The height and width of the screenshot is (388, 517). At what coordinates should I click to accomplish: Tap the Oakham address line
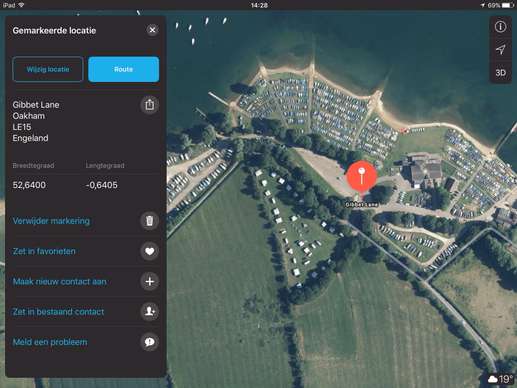click(28, 116)
